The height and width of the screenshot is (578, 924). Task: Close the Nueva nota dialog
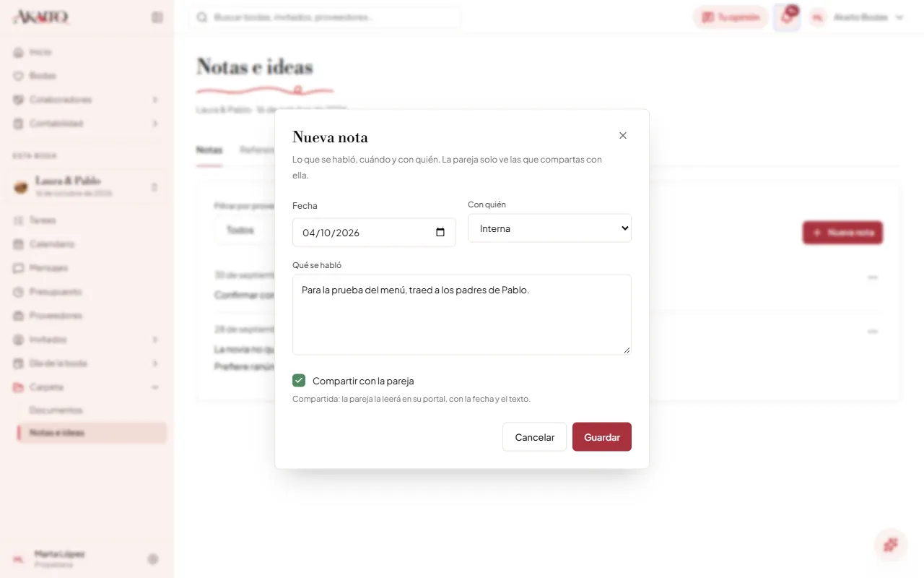(x=623, y=136)
